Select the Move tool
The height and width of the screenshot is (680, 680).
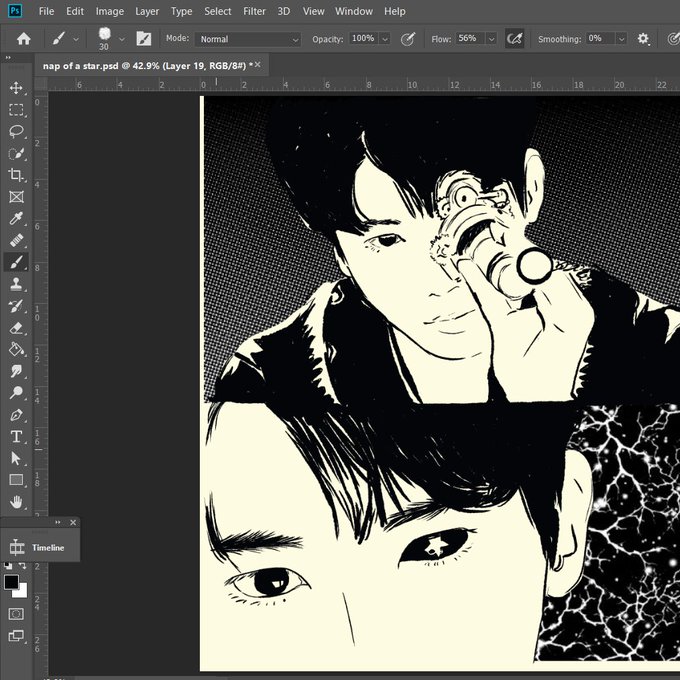pyautogui.click(x=16, y=88)
